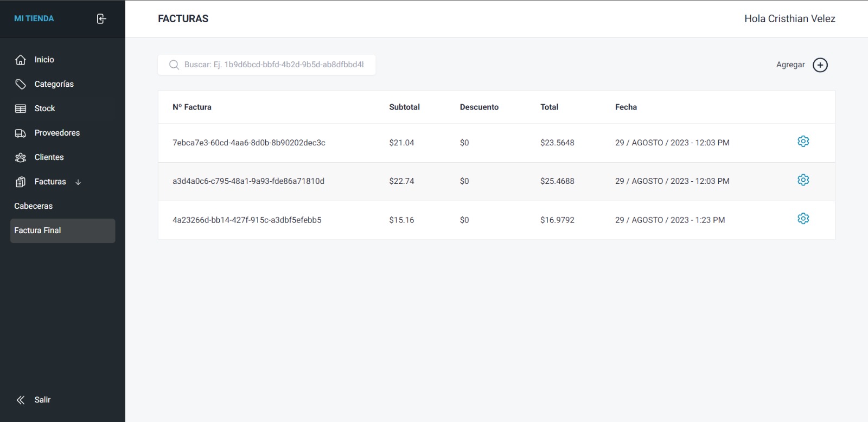Click the Agregar text label

click(790, 65)
